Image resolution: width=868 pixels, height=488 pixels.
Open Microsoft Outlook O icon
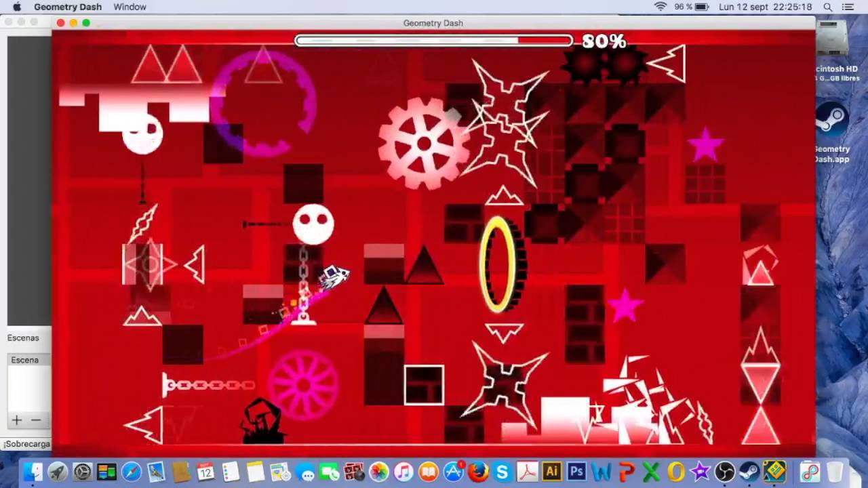click(676, 472)
